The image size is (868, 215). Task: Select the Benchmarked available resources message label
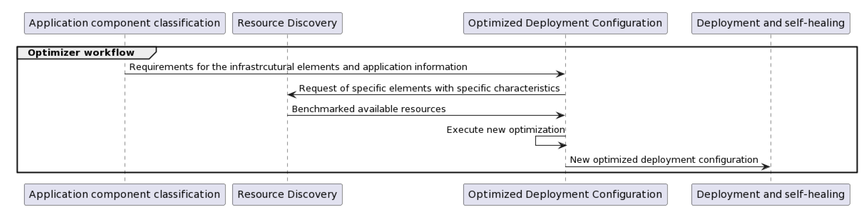[x=369, y=109]
